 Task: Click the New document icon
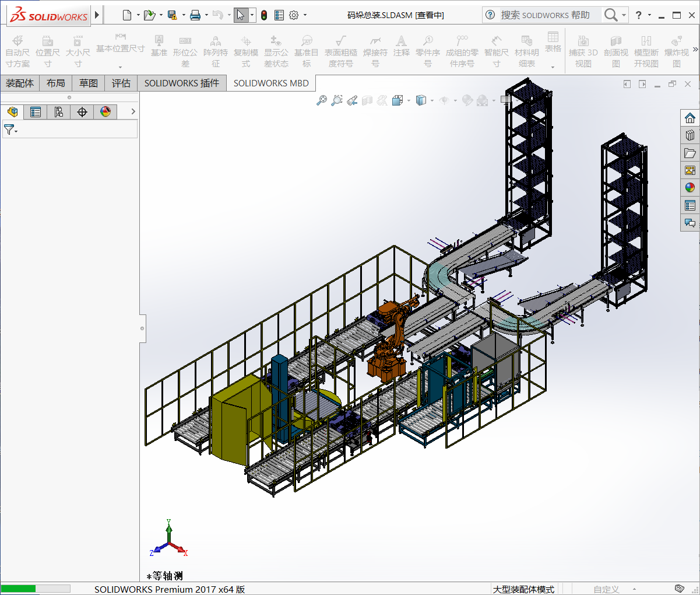[x=127, y=15]
